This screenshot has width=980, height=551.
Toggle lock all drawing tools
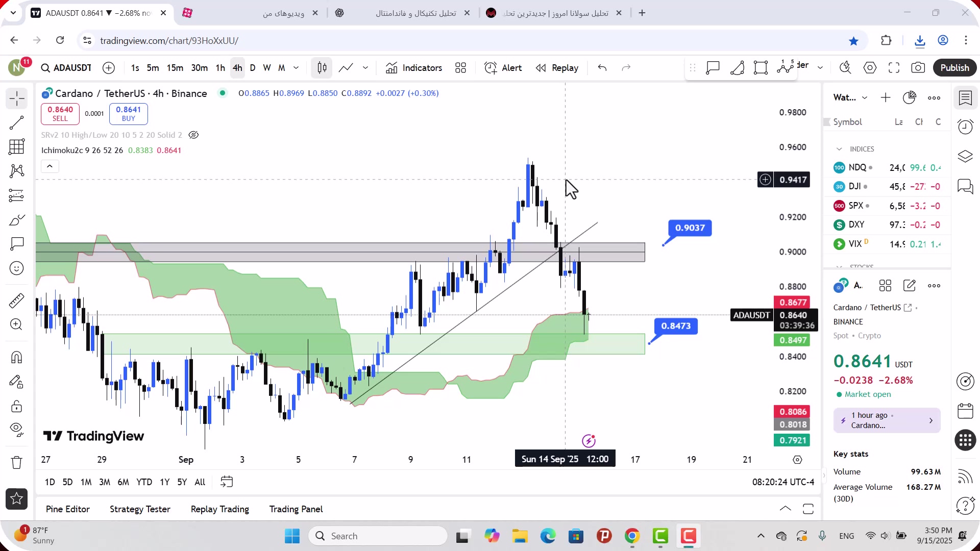[17, 406]
